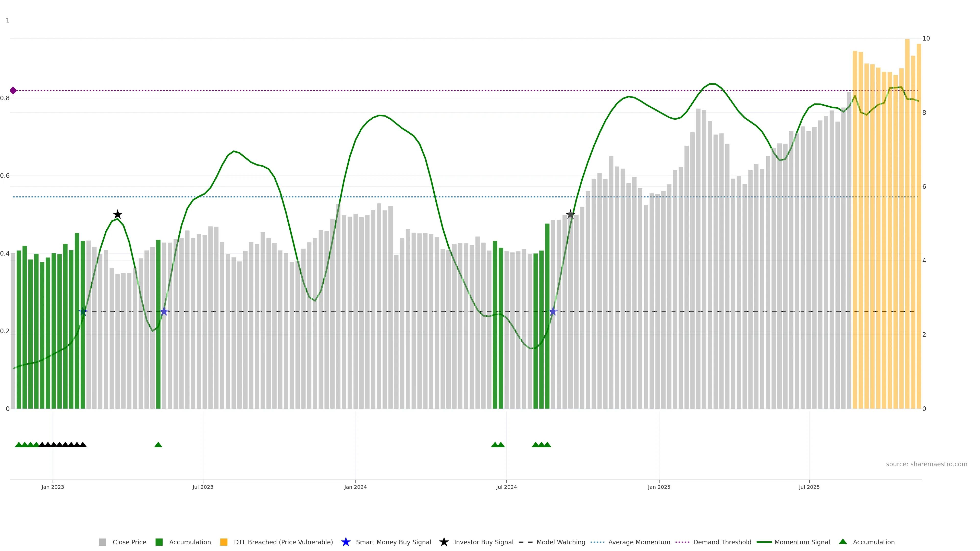
Task: Click the blue Smart Money star in August 2024
Action: pyautogui.click(x=553, y=312)
